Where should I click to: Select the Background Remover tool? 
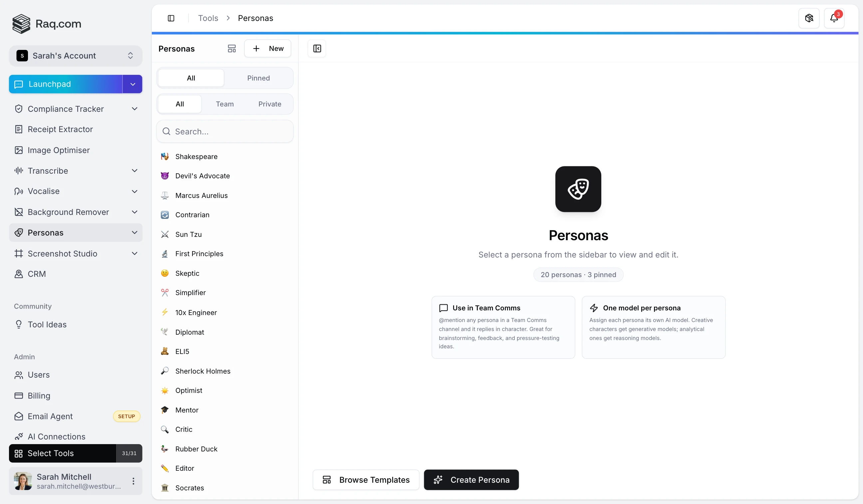point(68,212)
